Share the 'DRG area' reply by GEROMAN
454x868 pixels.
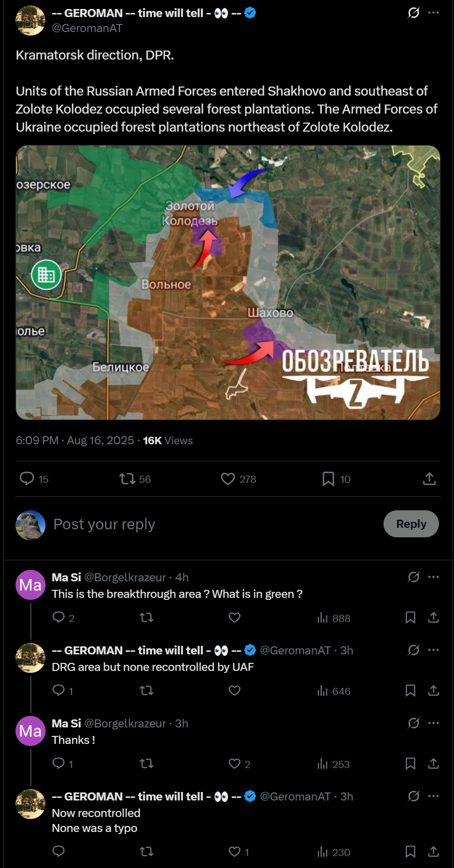tap(433, 691)
